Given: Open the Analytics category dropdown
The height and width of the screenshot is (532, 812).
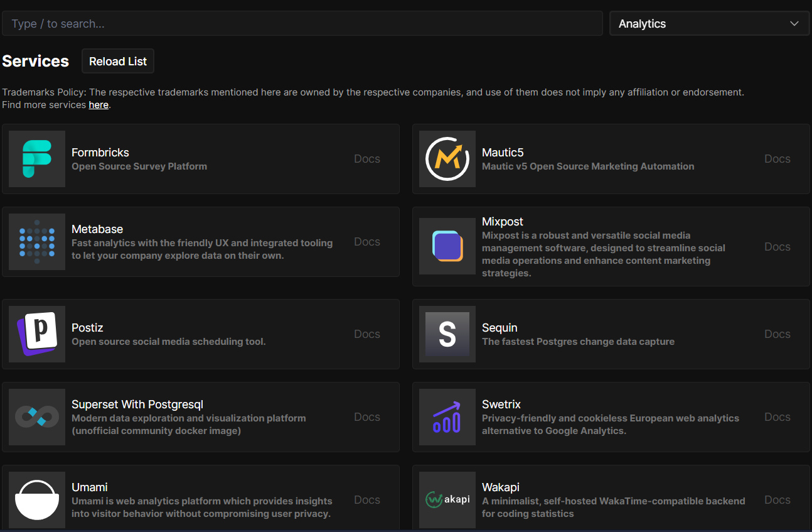Looking at the screenshot, I should (x=709, y=23).
